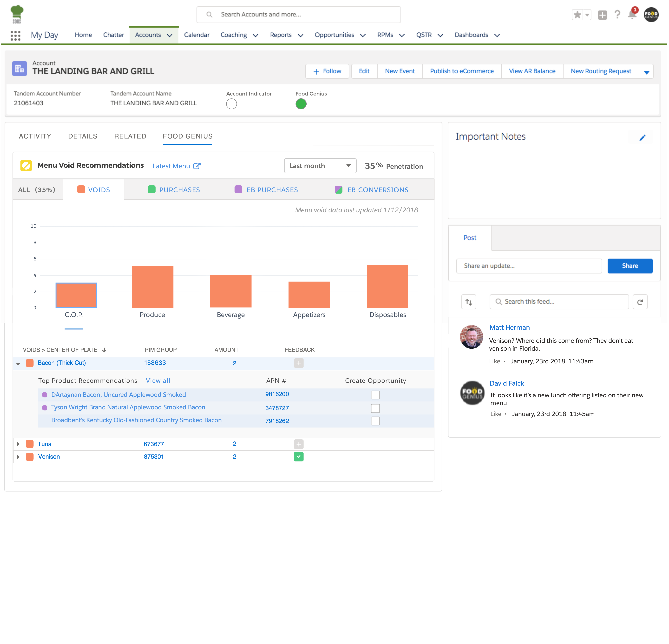Image resolution: width=669 pixels, height=644 pixels.
Task: Click the Search this feed field
Action: (x=559, y=302)
